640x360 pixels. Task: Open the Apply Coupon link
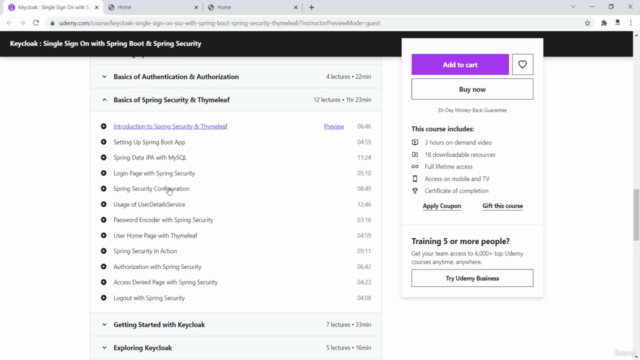pyautogui.click(x=442, y=206)
